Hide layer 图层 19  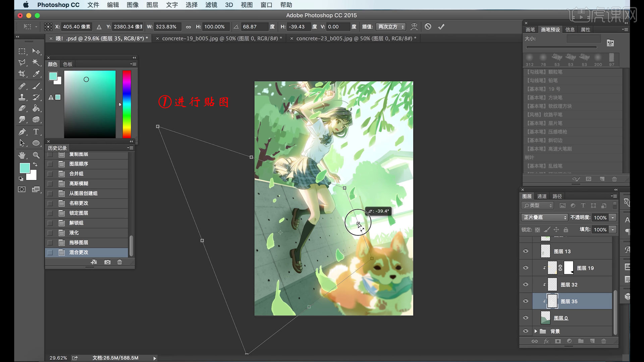(x=526, y=268)
